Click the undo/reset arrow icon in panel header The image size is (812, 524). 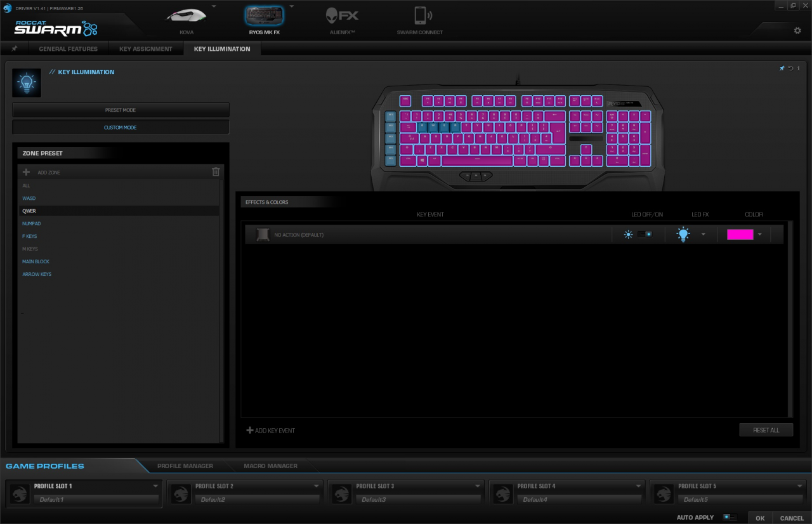[x=790, y=68]
